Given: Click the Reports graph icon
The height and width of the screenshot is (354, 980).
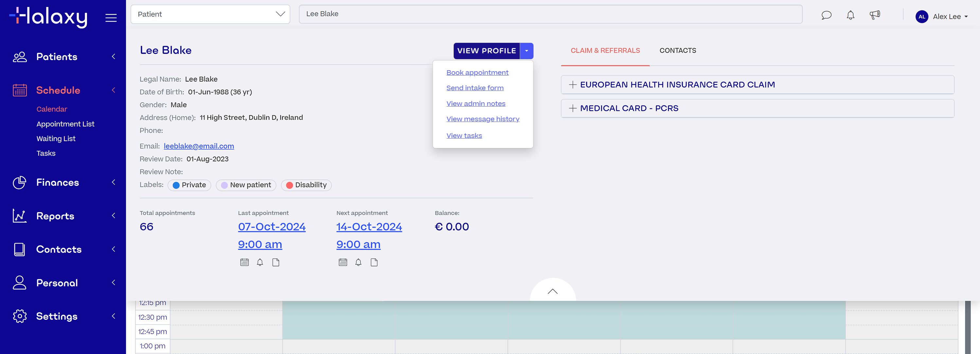Looking at the screenshot, I should pos(20,216).
